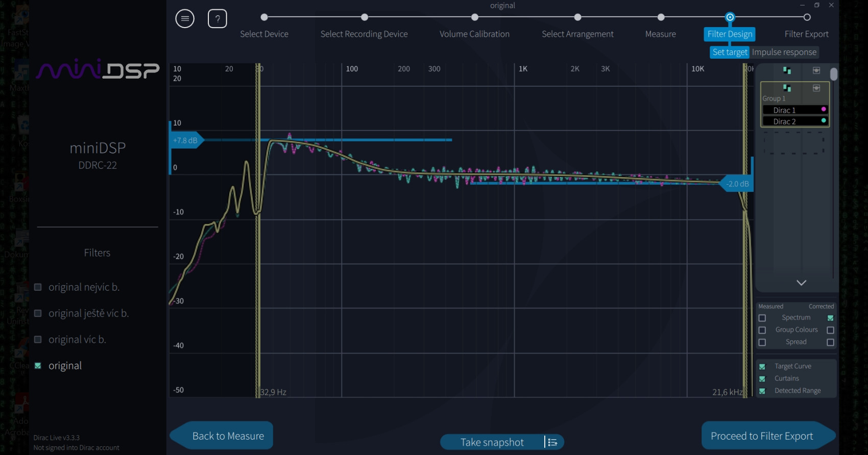Click the +7.8 dB gain handle
This screenshot has width=868, height=455.
click(x=186, y=140)
